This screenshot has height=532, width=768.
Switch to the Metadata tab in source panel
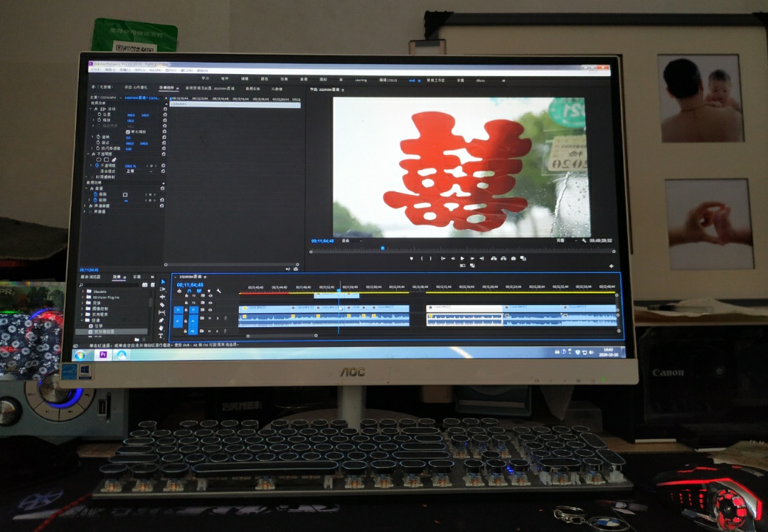277,89
